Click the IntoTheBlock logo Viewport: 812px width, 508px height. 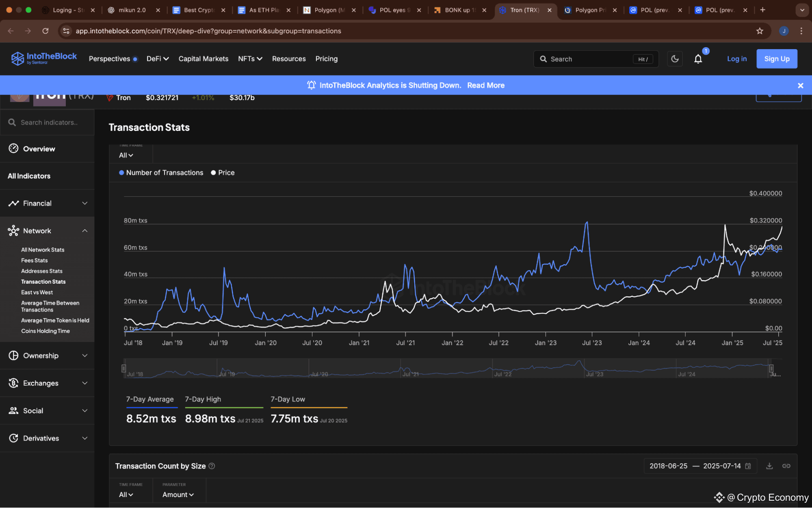pyautogui.click(x=44, y=59)
